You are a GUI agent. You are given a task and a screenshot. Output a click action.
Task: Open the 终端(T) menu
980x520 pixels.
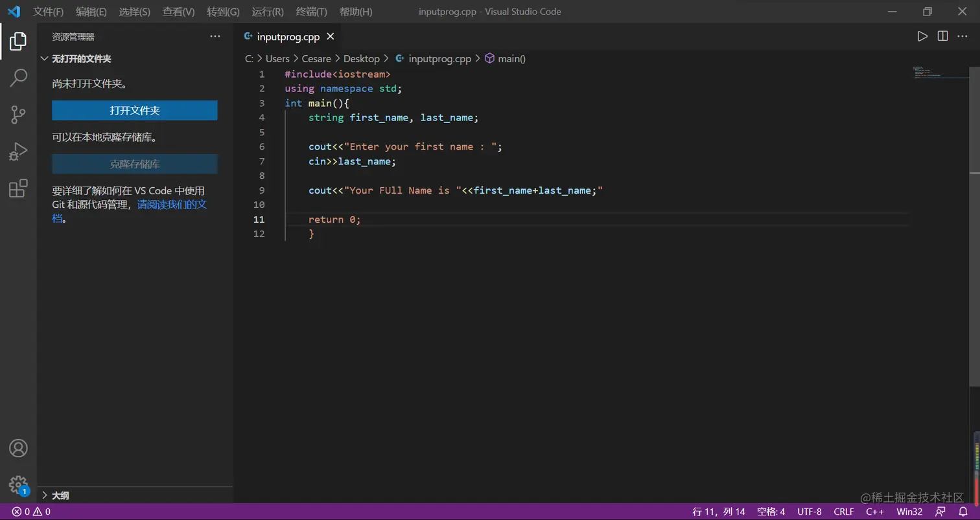click(311, 12)
